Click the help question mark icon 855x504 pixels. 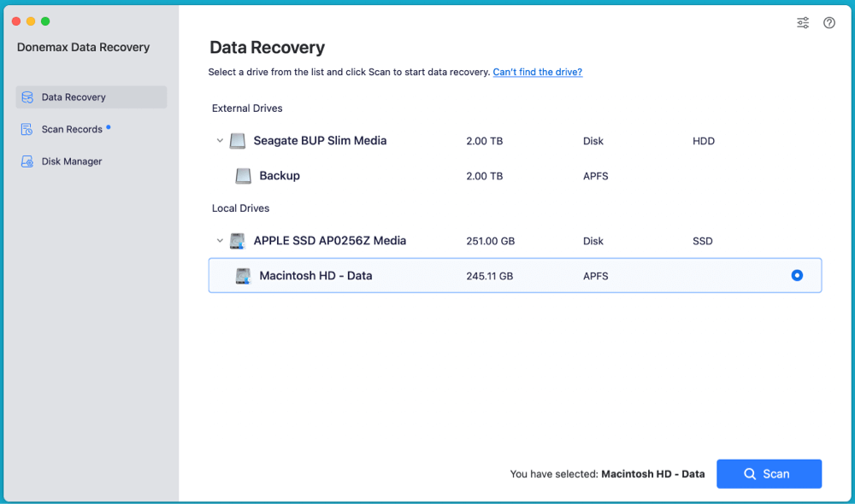pyautogui.click(x=828, y=22)
